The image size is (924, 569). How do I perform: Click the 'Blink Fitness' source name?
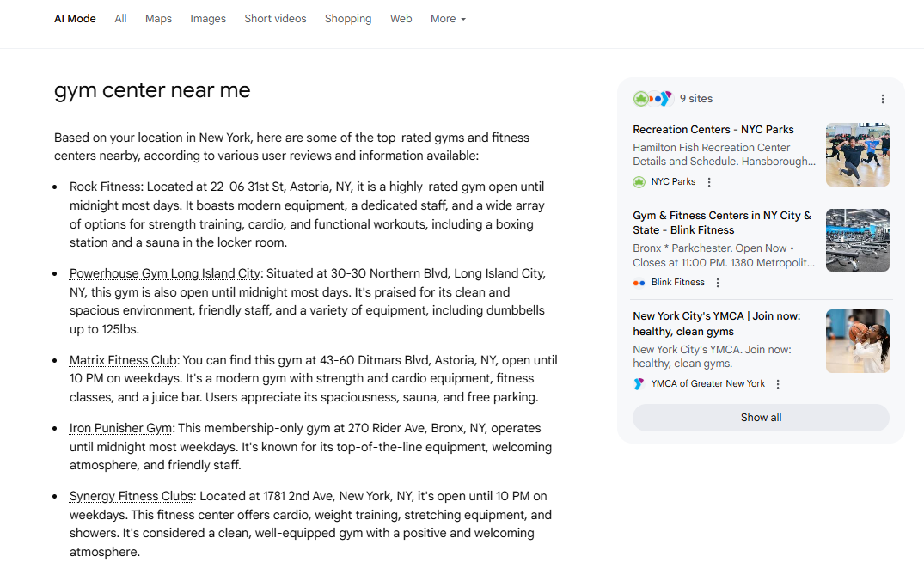(677, 283)
